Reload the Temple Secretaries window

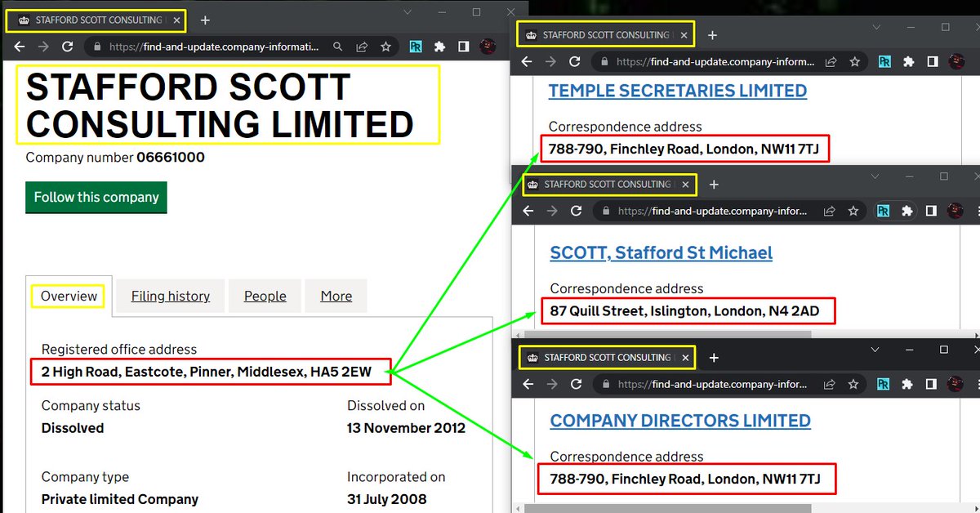(x=574, y=61)
